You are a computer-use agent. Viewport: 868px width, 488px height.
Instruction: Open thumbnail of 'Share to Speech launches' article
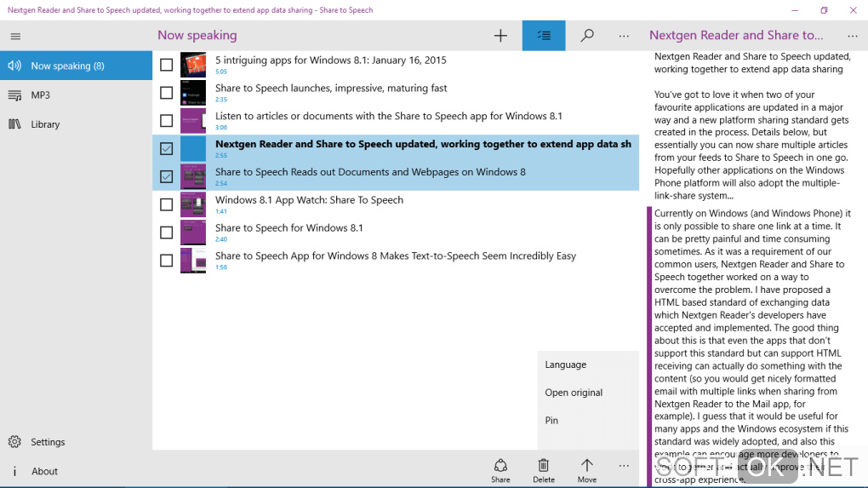[x=193, y=93]
